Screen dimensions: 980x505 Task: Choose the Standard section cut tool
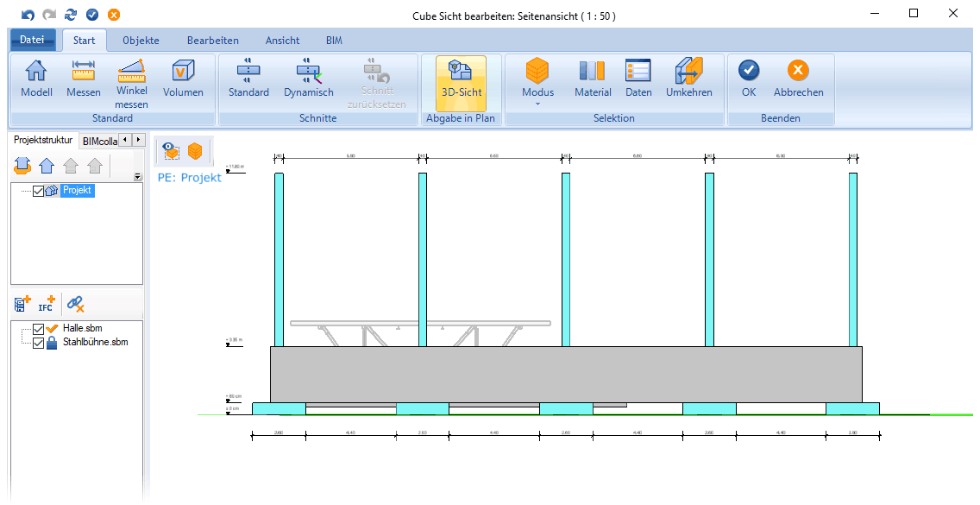pyautogui.click(x=248, y=79)
